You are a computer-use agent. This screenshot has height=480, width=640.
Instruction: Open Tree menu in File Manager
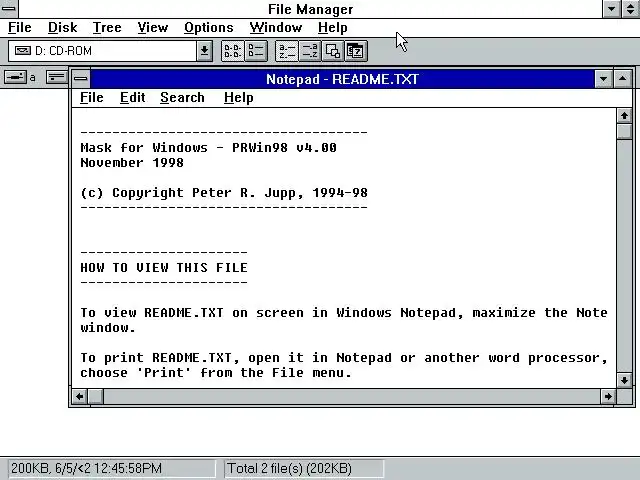107,27
